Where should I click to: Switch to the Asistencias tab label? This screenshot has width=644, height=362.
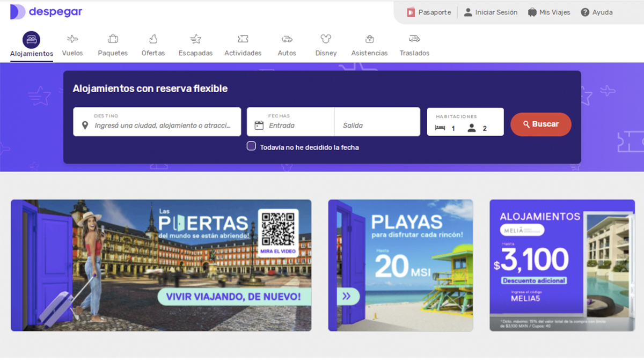click(x=369, y=53)
